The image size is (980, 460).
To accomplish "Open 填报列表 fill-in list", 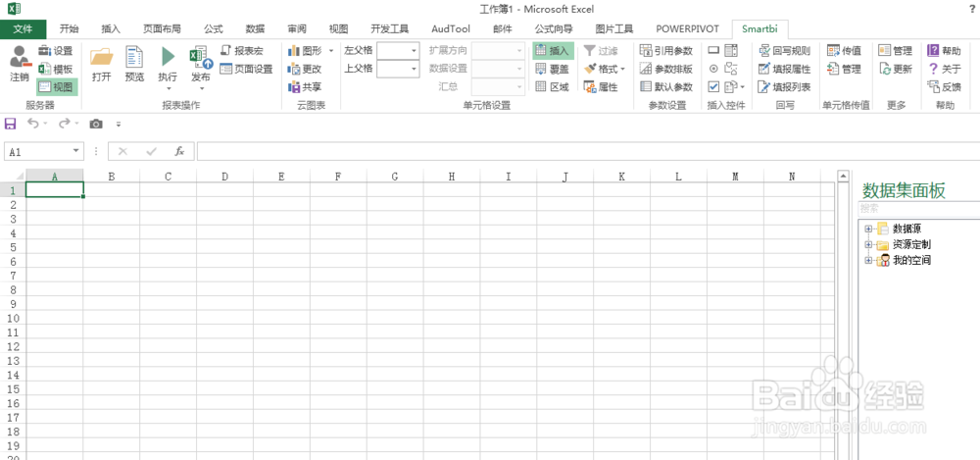I will point(785,87).
